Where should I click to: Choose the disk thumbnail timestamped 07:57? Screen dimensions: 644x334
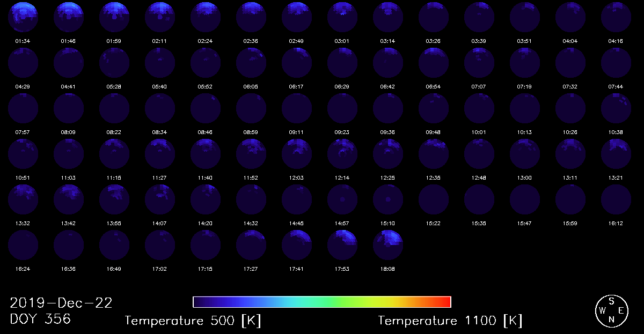pyautogui.click(x=23, y=108)
